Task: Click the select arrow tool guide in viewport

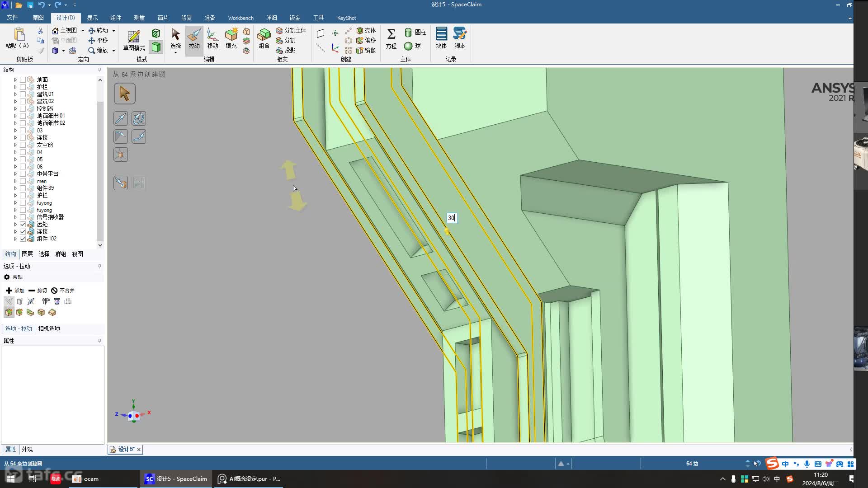Action: (x=124, y=94)
